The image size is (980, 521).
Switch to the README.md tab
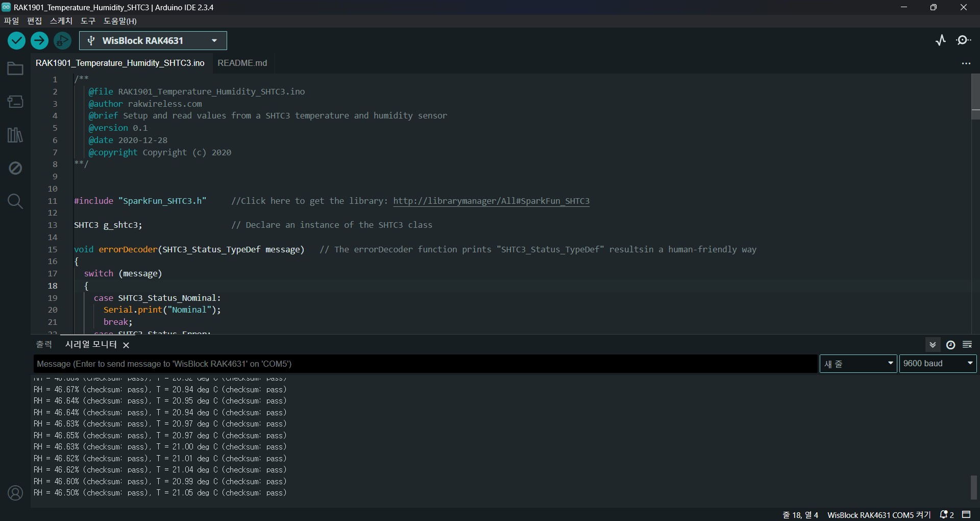pos(242,63)
